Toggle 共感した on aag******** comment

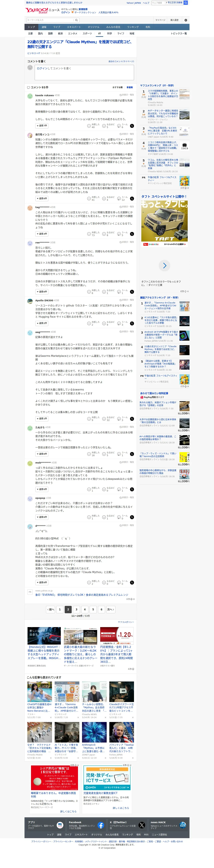93,419
